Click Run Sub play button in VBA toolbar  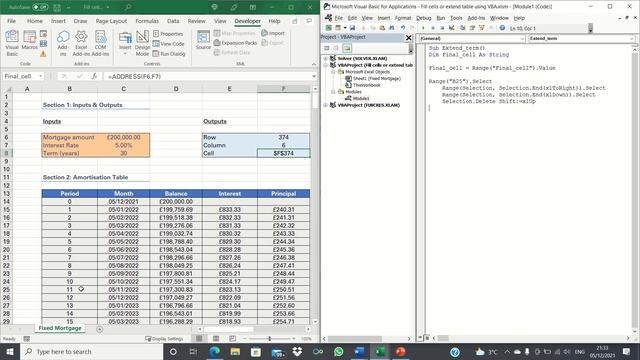pyautogui.click(x=423, y=28)
